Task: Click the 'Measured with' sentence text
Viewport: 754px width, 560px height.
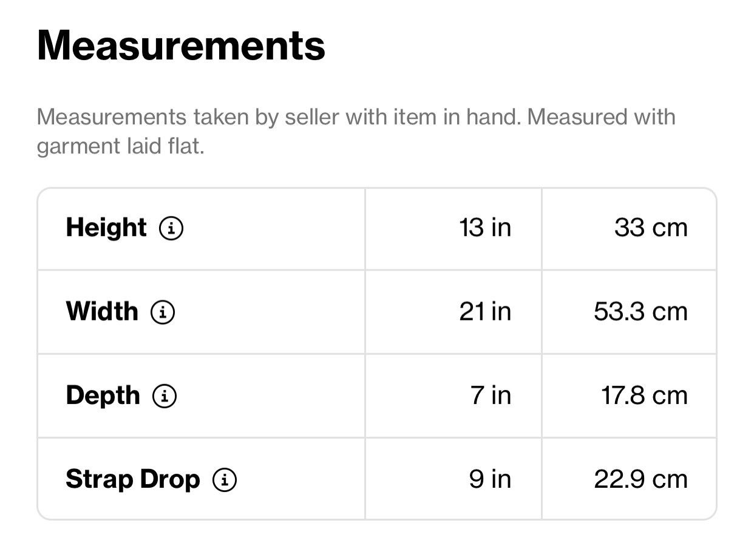Action: click(601, 116)
